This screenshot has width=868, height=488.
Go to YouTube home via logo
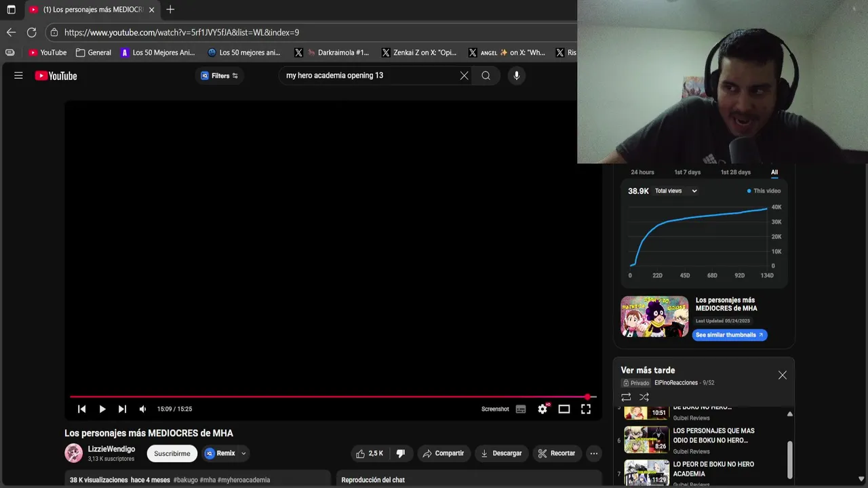pyautogui.click(x=56, y=76)
